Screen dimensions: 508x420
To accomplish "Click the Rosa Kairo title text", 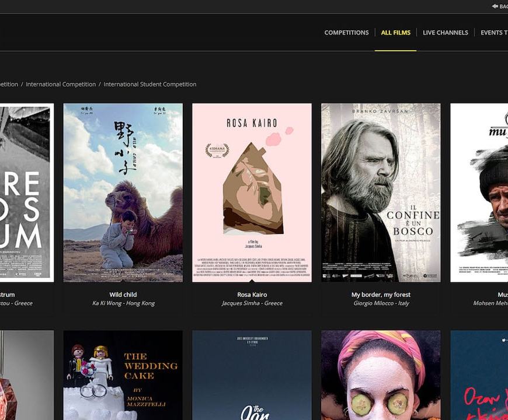I will click(252, 295).
